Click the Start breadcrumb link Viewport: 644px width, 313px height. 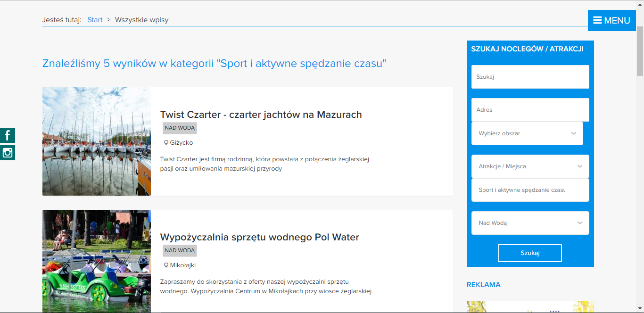coord(95,20)
